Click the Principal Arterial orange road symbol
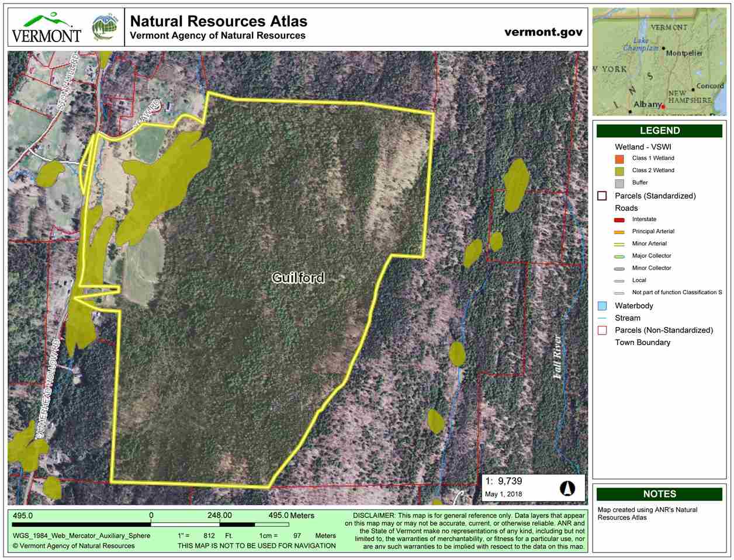The height and width of the screenshot is (560, 734). pyautogui.click(x=619, y=232)
